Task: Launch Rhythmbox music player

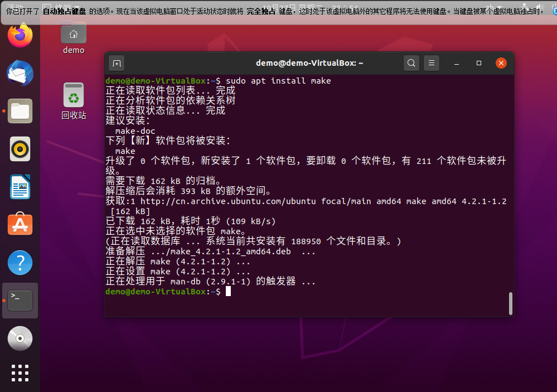Action: point(20,149)
